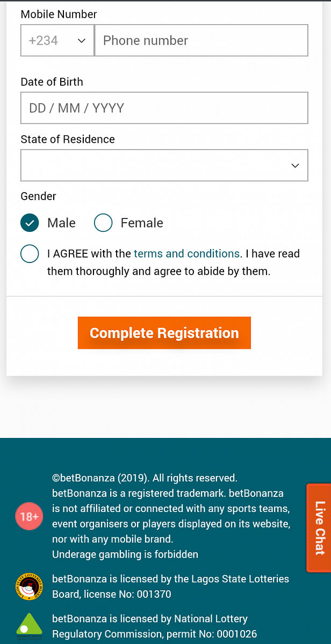Open the Live Chat side tab
The image size is (331, 644).
[x=319, y=528]
